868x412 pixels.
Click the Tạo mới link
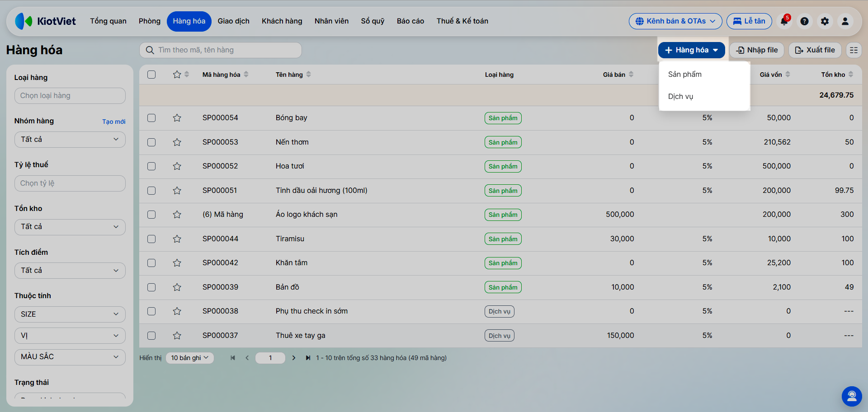114,122
